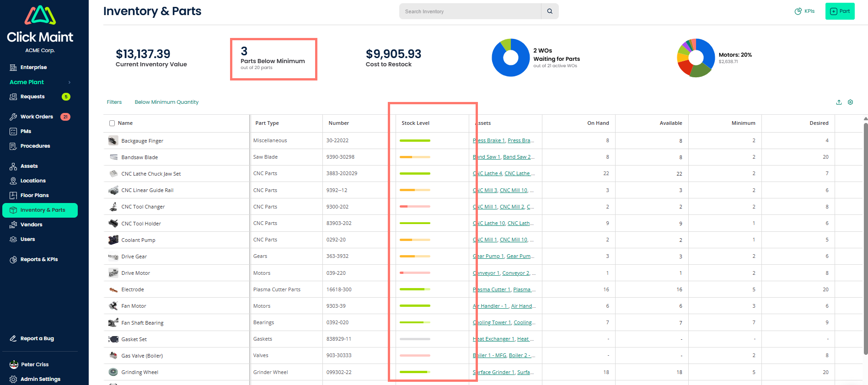Screen dimensions: 868x385
Task: Open table settings gear icon
Action: (850, 102)
